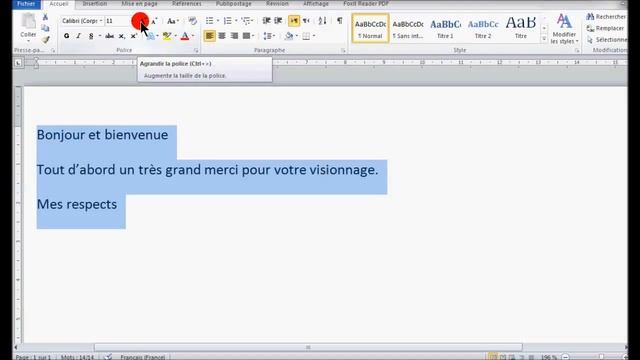Select the Format Painter brush icon
The height and width of the screenshot is (360, 640).
[x=45, y=39]
